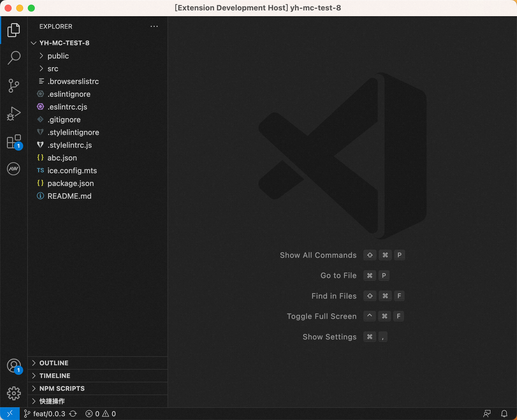Open .stylelintignore file

click(98, 132)
